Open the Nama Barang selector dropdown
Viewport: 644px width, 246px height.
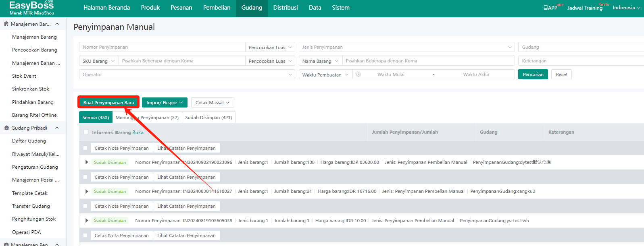(x=321, y=61)
